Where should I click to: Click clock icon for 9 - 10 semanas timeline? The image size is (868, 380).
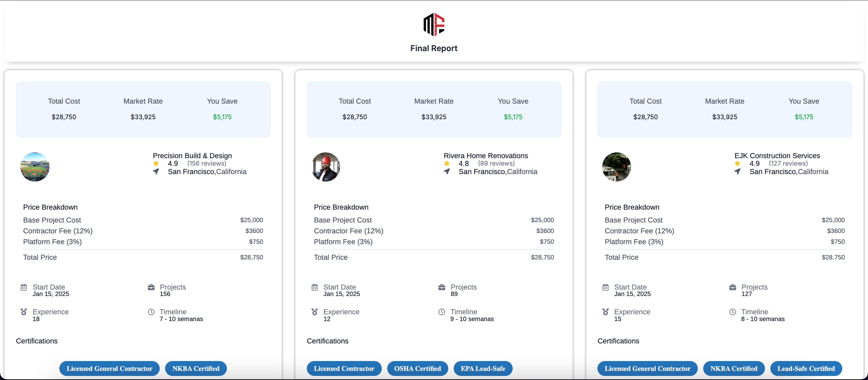442,312
